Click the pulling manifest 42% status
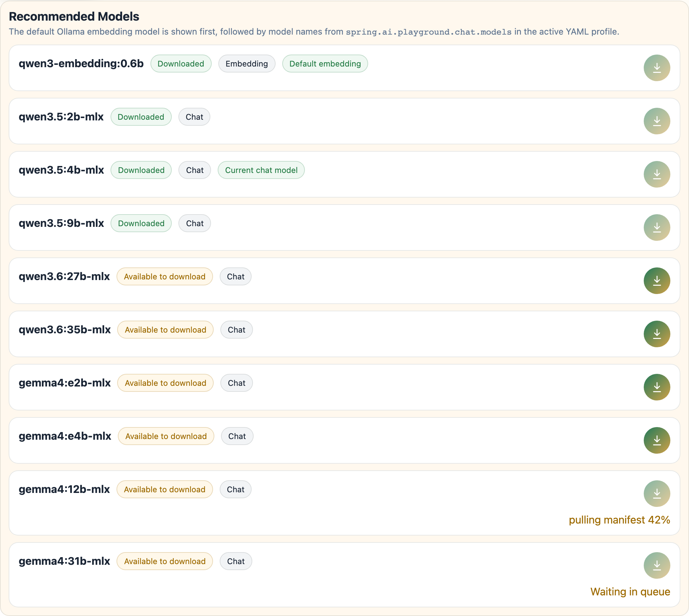 click(619, 520)
